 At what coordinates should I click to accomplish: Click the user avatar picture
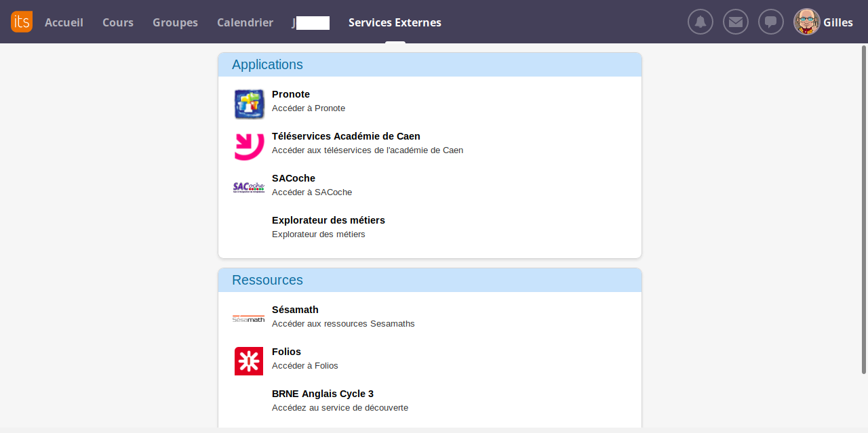806,22
